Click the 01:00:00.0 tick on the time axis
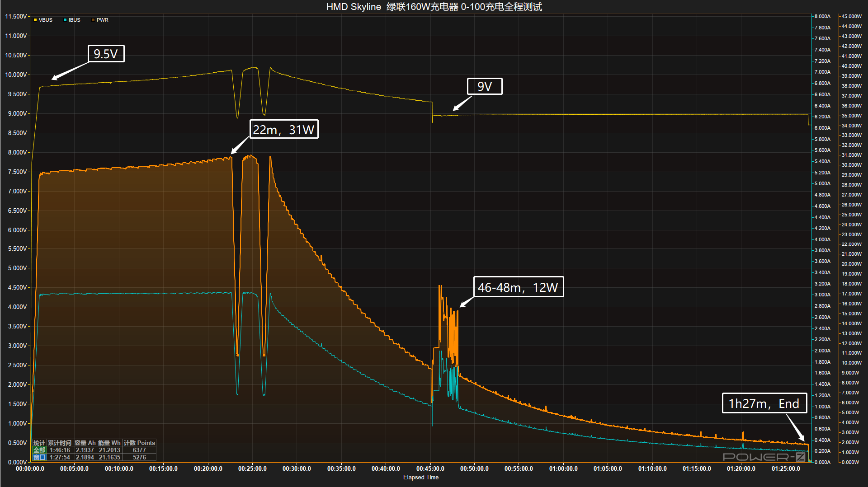Screen dimensions: 868x487 point(563,468)
